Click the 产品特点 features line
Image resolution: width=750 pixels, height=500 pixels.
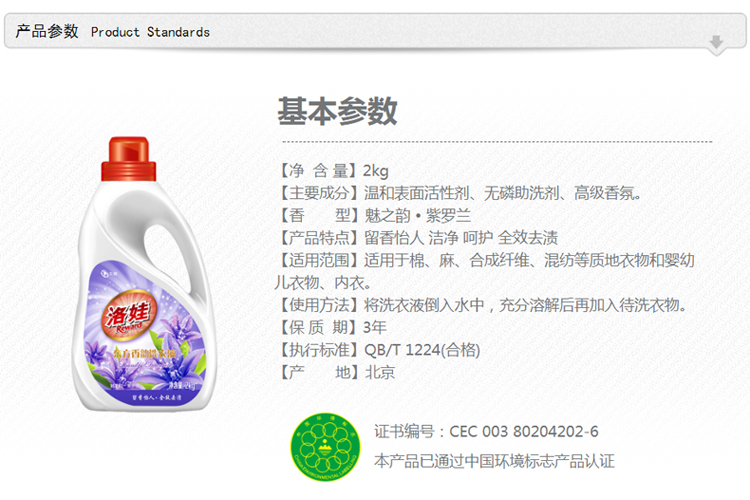point(417,237)
